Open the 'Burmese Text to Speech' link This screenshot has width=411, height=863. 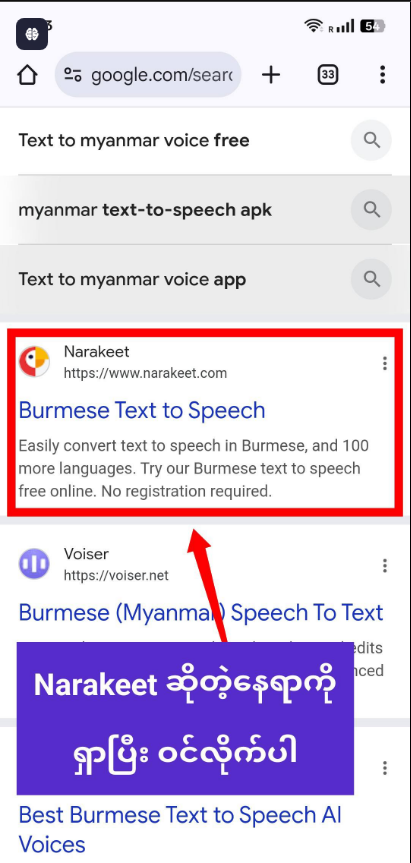coord(142,411)
